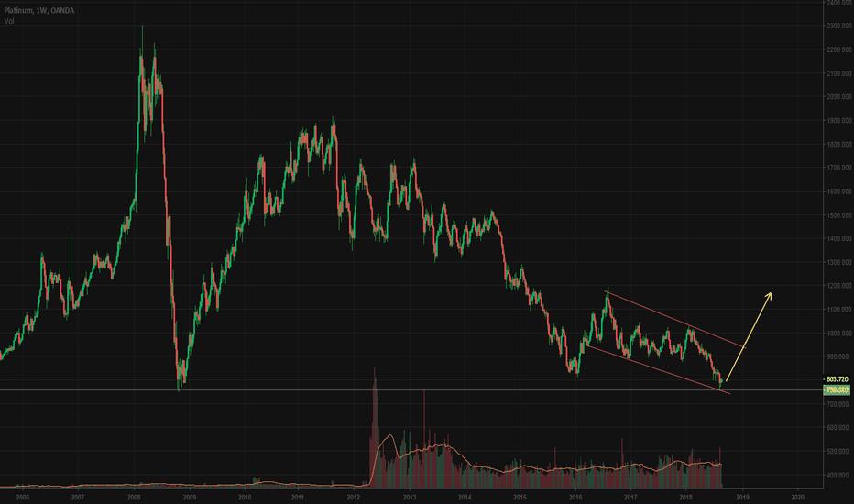
Task: Click the 1500.000 price axis label
Action: point(839,215)
